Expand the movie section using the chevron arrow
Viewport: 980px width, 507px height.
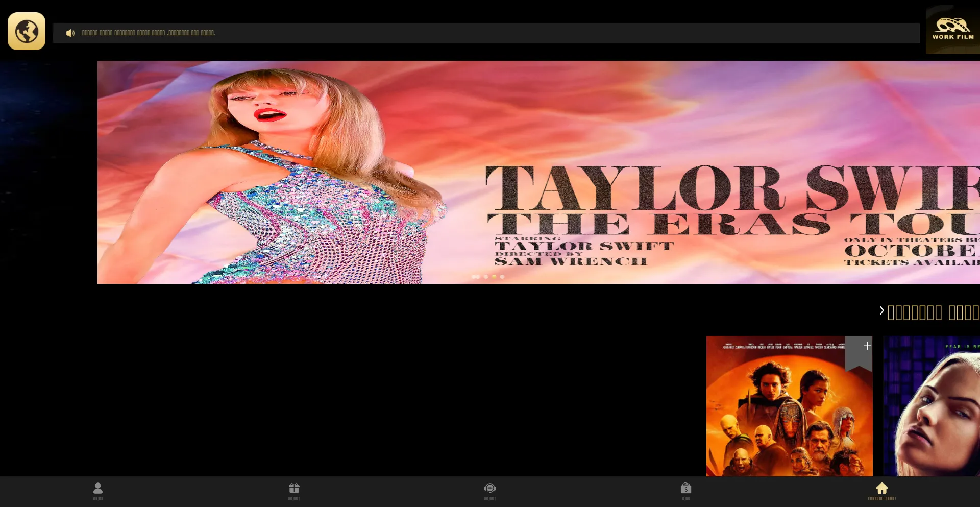[881, 310]
